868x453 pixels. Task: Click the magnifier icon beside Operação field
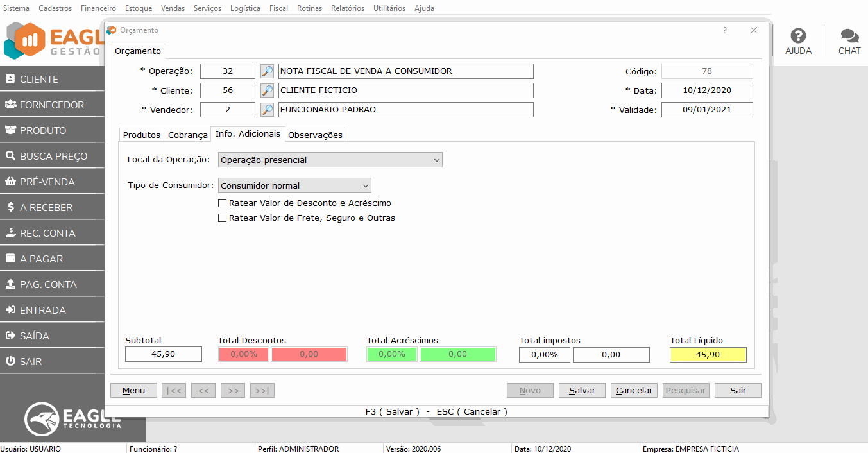[268, 71]
